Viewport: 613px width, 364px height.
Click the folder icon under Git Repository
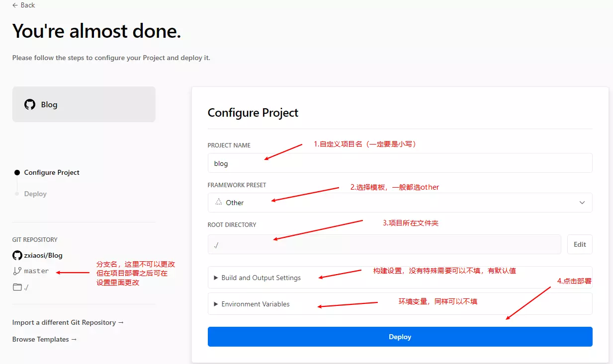pyautogui.click(x=17, y=287)
